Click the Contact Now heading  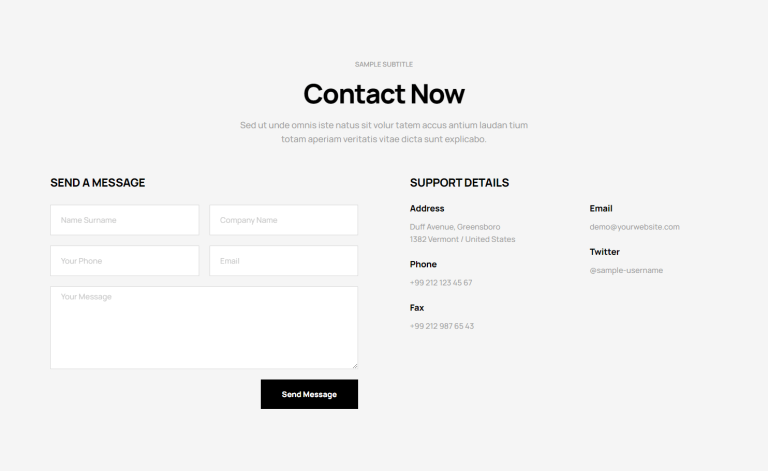pos(384,94)
